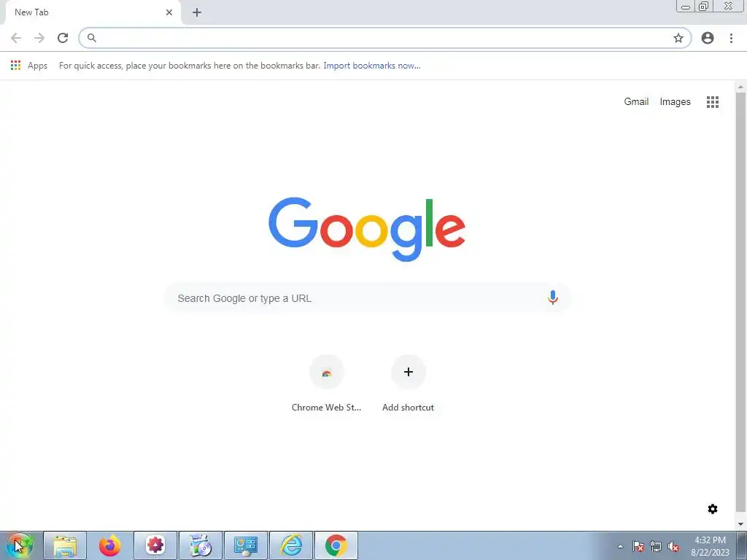Open the control panel icon on the taskbar
Screen dimensions: 747x560
point(246,545)
